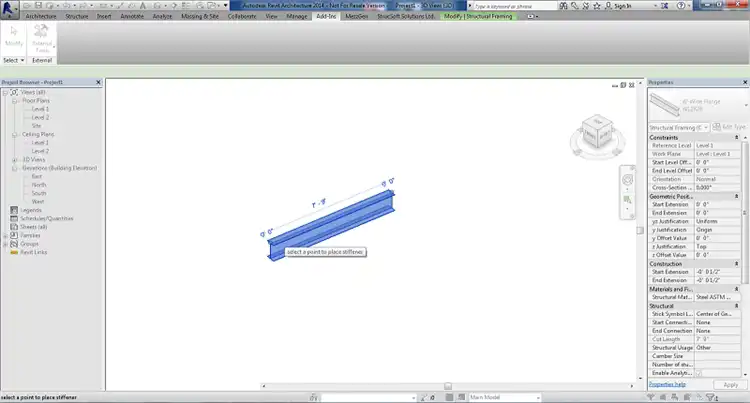
Task: Click the binoculars search icon in title bar
Action: tap(563, 6)
